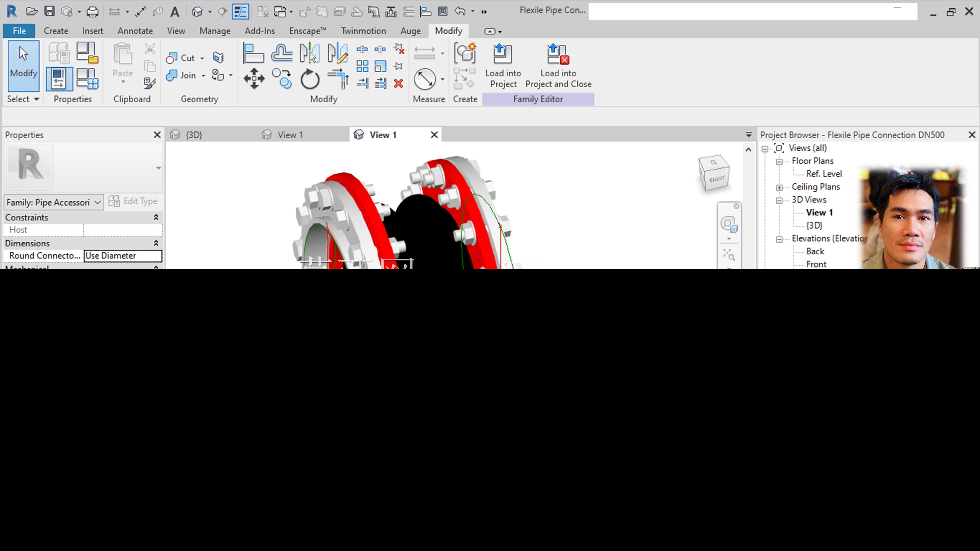This screenshot has height=551, width=980.
Task: Select the Text tool in quick access toolbar
Action: click(x=175, y=12)
